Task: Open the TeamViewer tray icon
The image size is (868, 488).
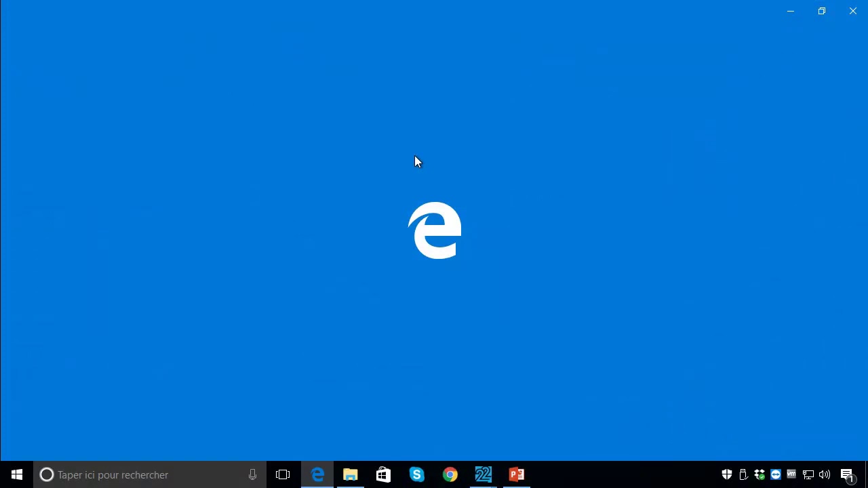Action: click(776, 474)
